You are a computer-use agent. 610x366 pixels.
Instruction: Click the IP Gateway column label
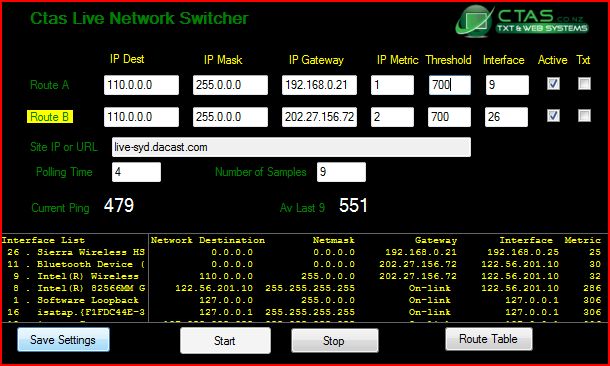(x=316, y=60)
